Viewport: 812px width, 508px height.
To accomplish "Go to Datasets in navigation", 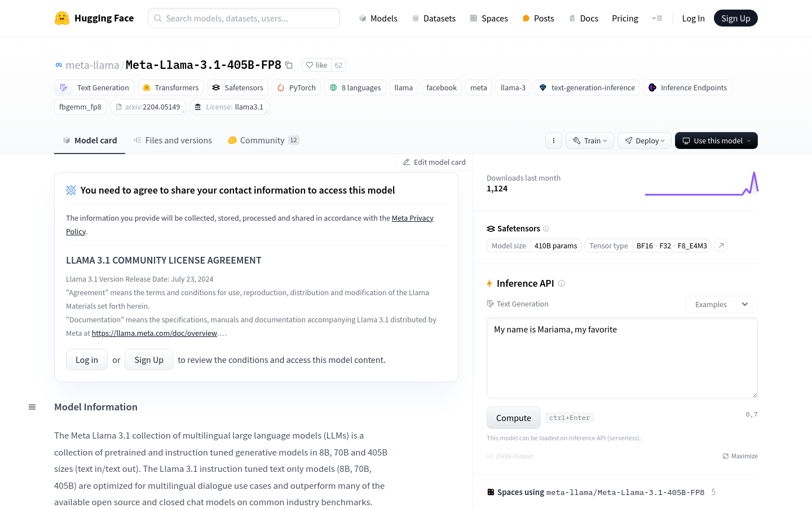I will click(434, 18).
